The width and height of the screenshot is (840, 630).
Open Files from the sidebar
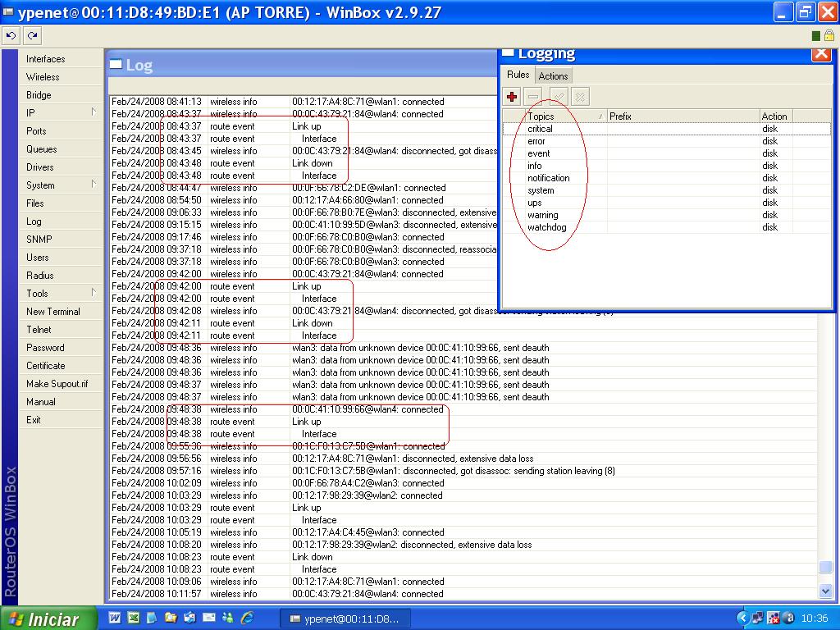pos(61,203)
